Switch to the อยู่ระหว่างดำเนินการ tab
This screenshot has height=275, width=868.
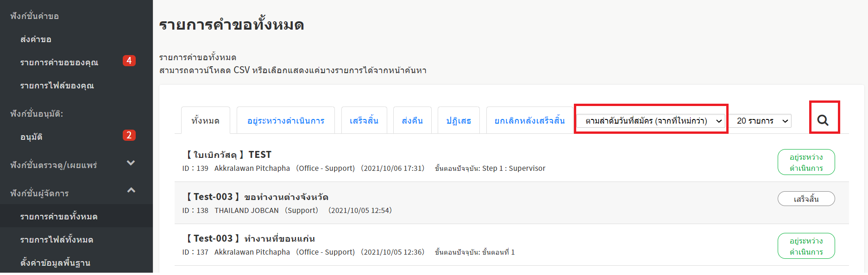[285, 121]
